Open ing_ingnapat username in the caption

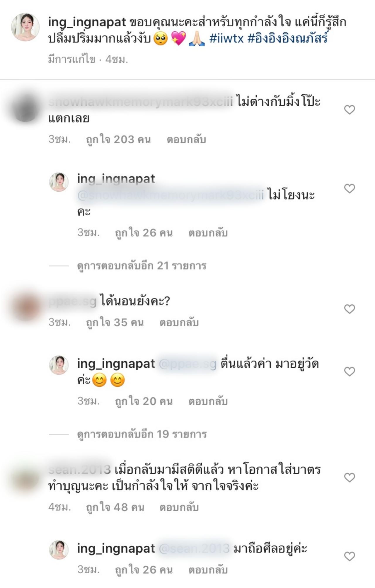[x=87, y=22]
